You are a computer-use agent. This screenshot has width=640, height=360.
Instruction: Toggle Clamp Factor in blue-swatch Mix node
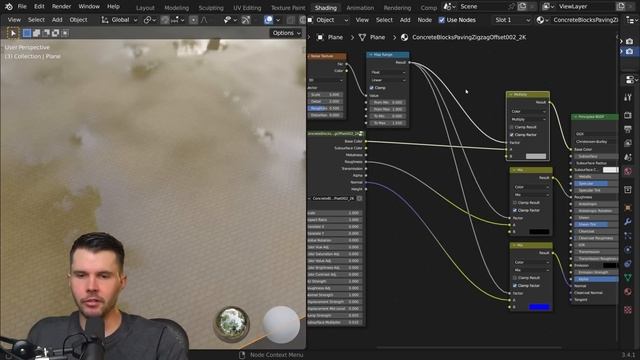coord(515,285)
